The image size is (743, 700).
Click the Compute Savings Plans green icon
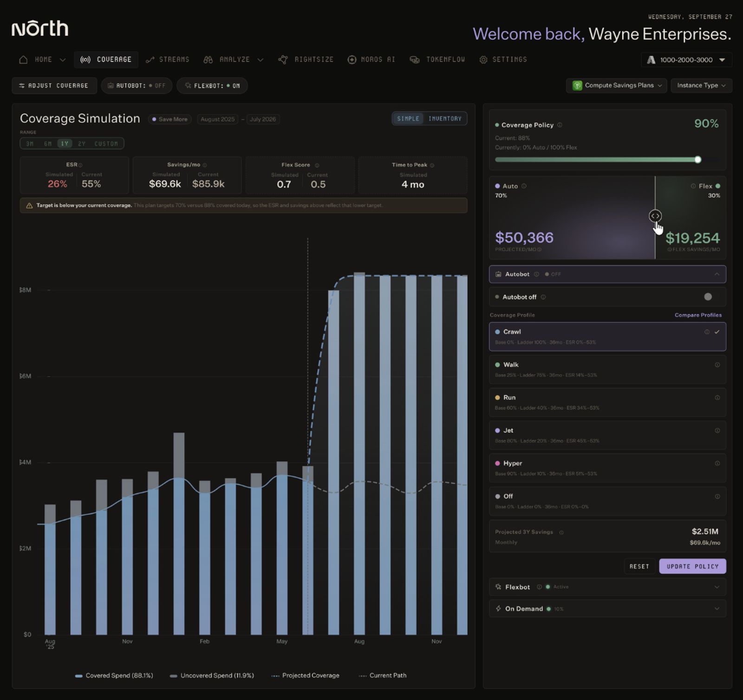click(x=577, y=85)
